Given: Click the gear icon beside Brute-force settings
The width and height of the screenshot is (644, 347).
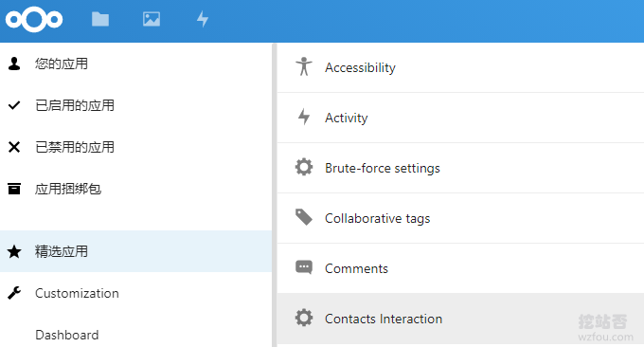Looking at the screenshot, I should tap(304, 167).
